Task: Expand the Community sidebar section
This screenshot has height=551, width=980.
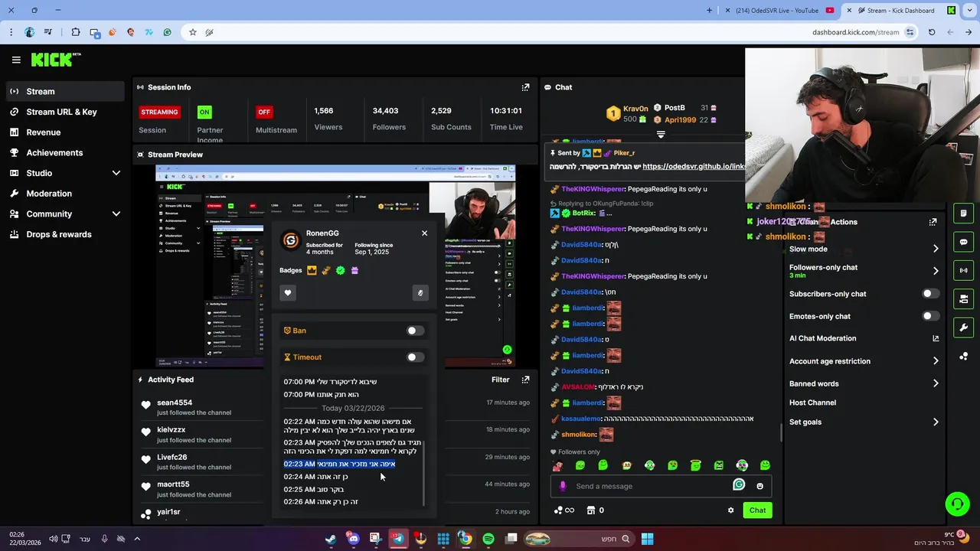Action: tap(116, 214)
